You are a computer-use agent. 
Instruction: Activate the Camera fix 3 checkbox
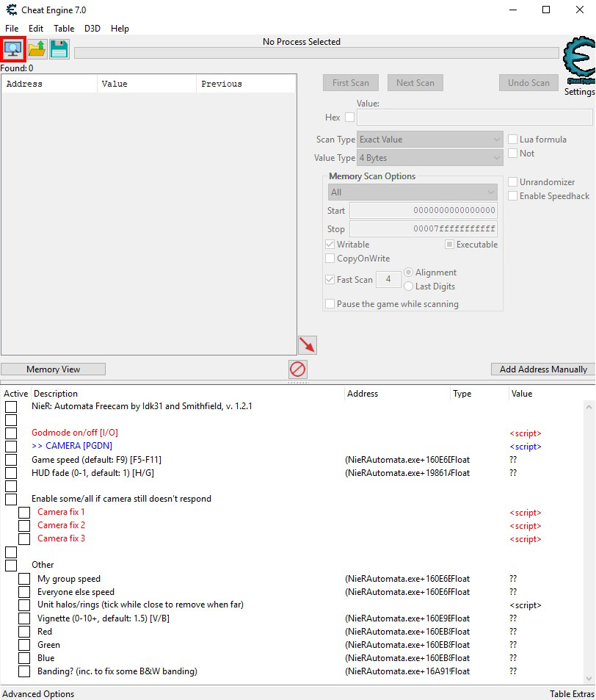click(24, 539)
